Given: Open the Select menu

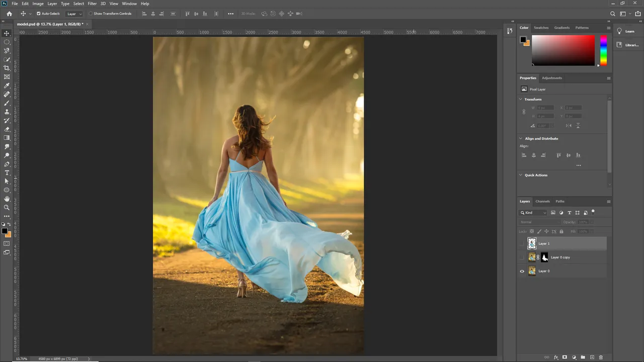Looking at the screenshot, I should tap(78, 4).
